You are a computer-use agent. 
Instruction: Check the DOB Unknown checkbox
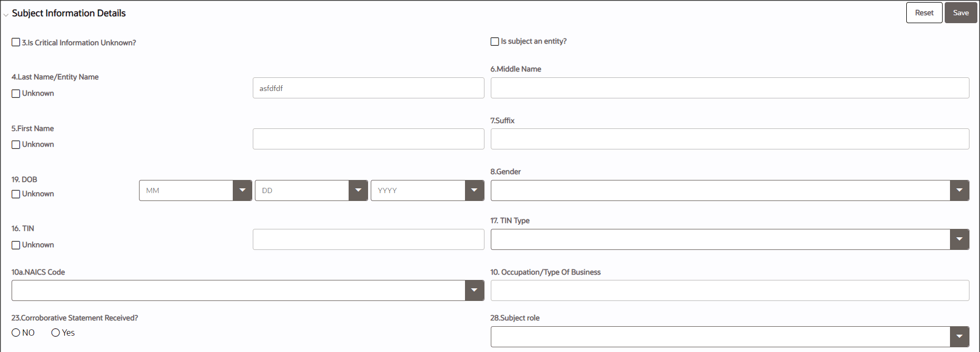point(16,194)
